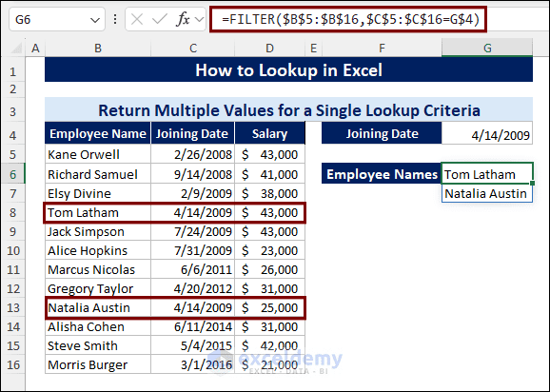This screenshot has width=550, height=392.
Task: Open the Name Box dropdown arrow
Action: [x=95, y=20]
